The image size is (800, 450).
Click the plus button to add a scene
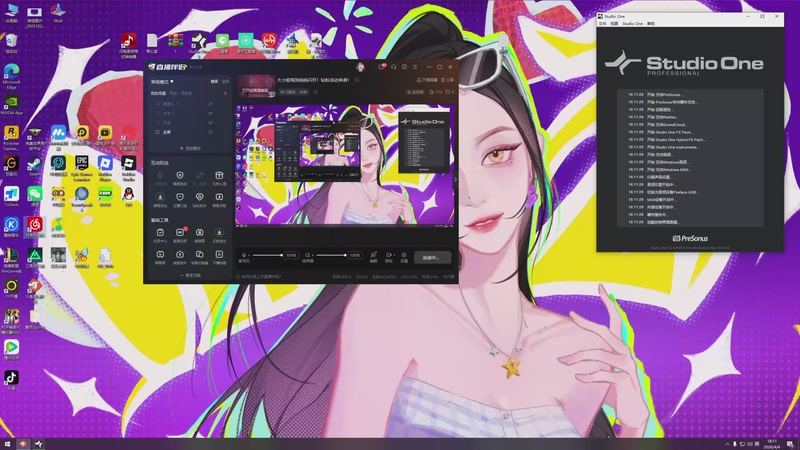click(225, 93)
